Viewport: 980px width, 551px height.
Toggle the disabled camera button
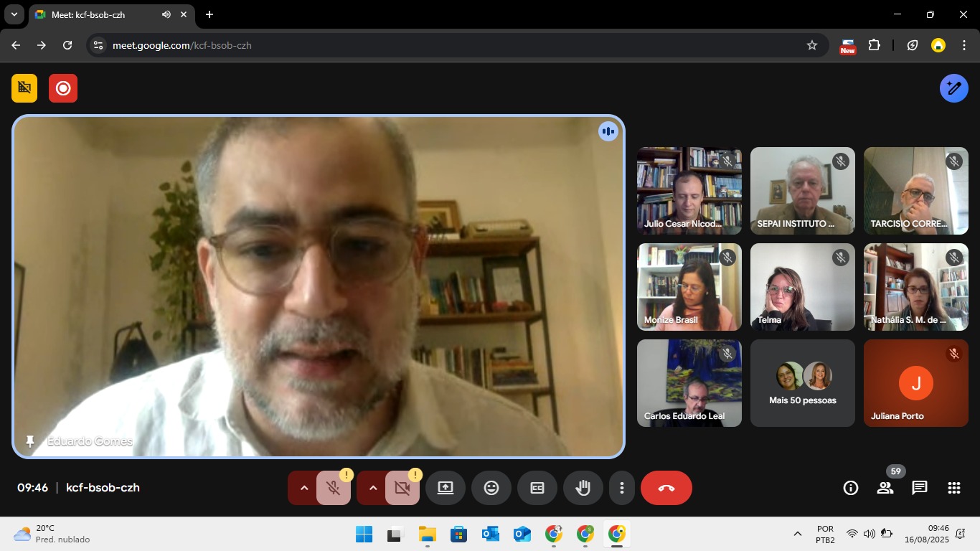[x=402, y=488]
